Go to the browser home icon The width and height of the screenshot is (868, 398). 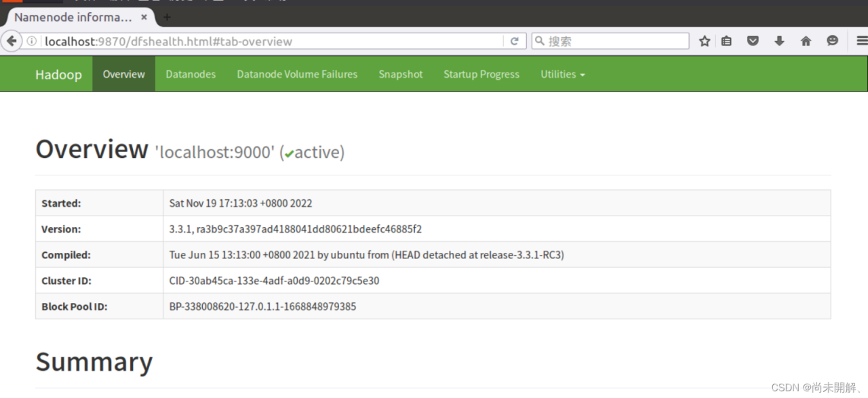pos(806,41)
